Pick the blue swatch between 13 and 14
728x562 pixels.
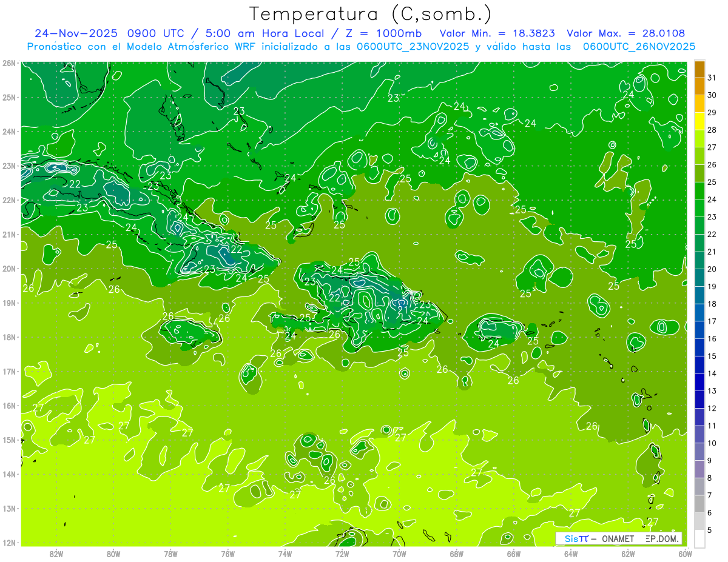click(x=700, y=383)
